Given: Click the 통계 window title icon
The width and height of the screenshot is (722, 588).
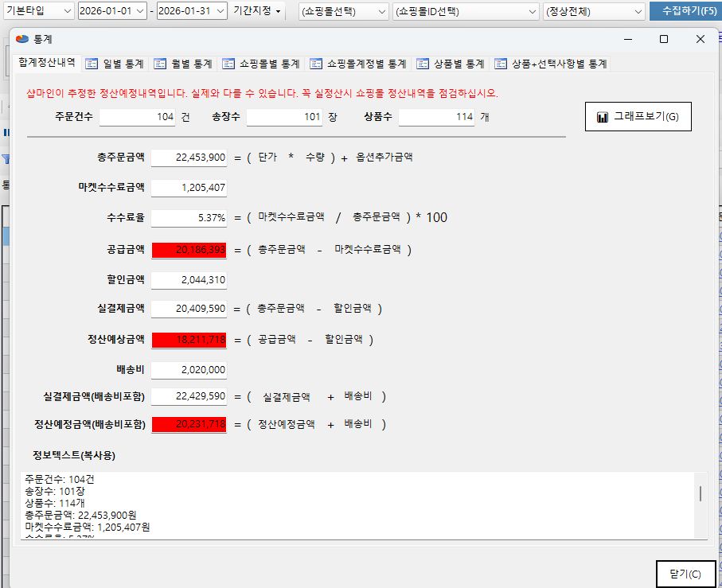Looking at the screenshot, I should pyautogui.click(x=21, y=39).
